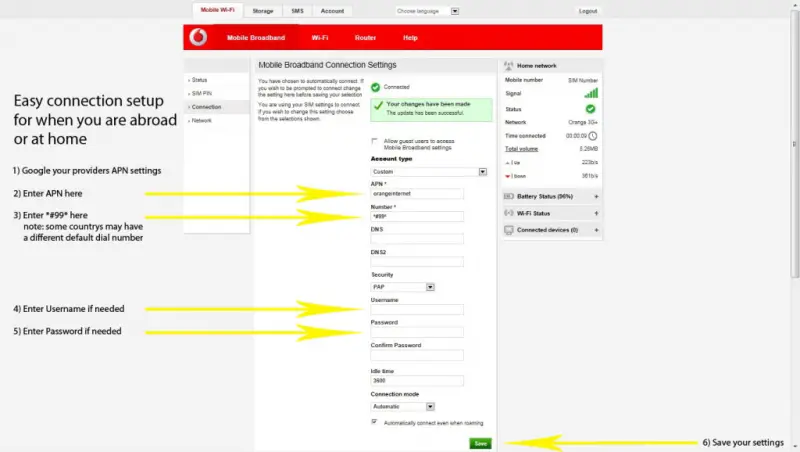
Task: Open the Router menu
Action: 365,38
